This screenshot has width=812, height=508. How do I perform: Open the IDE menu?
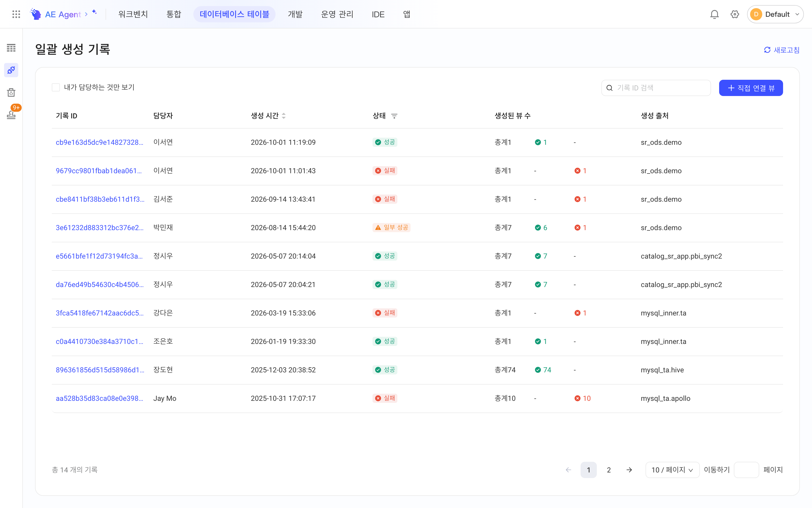point(378,14)
